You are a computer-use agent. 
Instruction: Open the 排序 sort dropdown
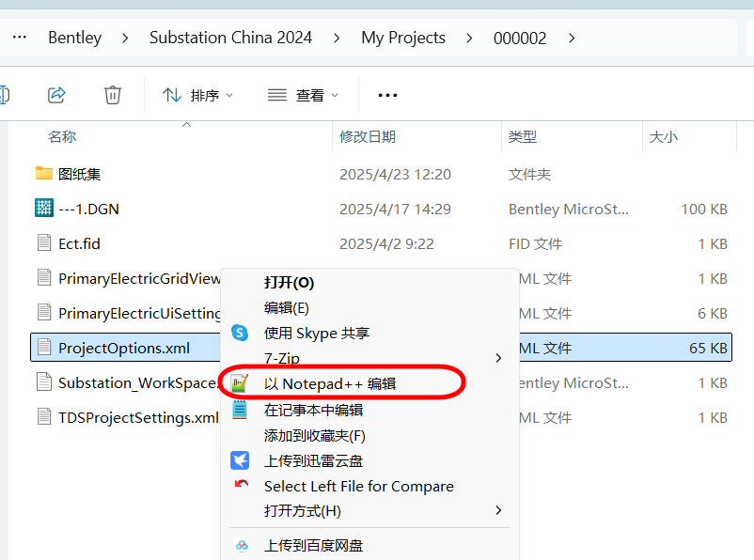pyautogui.click(x=197, y=95)
